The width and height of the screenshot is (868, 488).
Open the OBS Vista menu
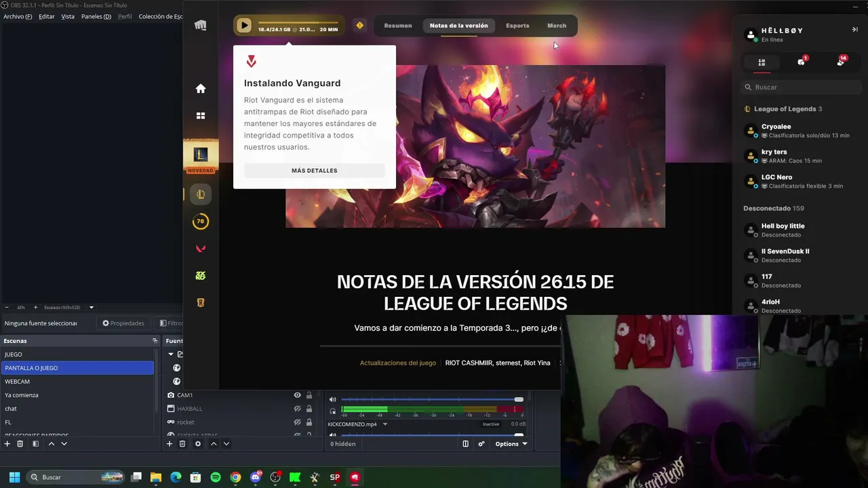click(68, 16)
